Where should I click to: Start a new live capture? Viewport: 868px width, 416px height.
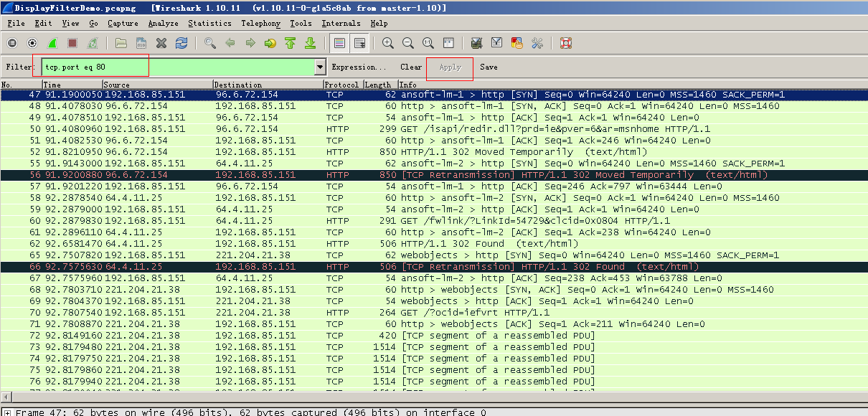[52, 43]
